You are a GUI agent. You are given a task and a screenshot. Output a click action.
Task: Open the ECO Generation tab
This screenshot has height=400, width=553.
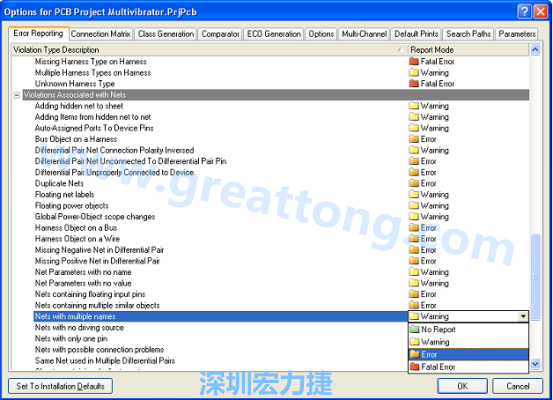(x=274, y=34)
